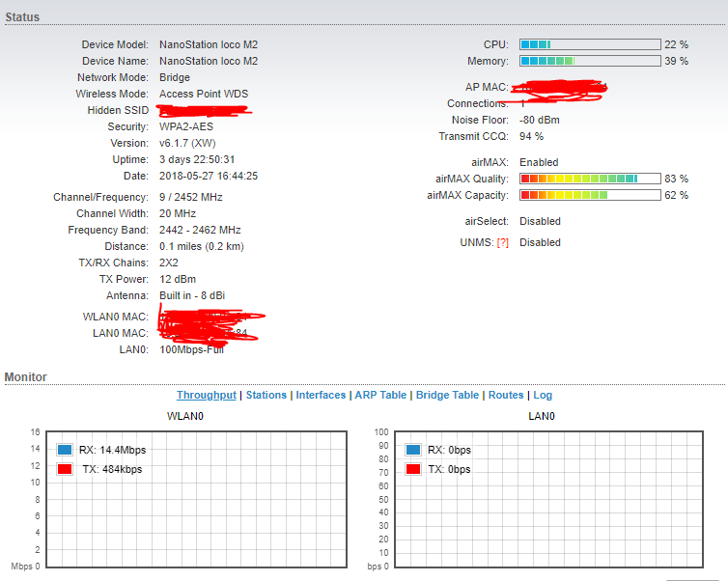Click the CPU usage bar
The height and width of the screenshot is (581, 728).
(x=590, y=44)
